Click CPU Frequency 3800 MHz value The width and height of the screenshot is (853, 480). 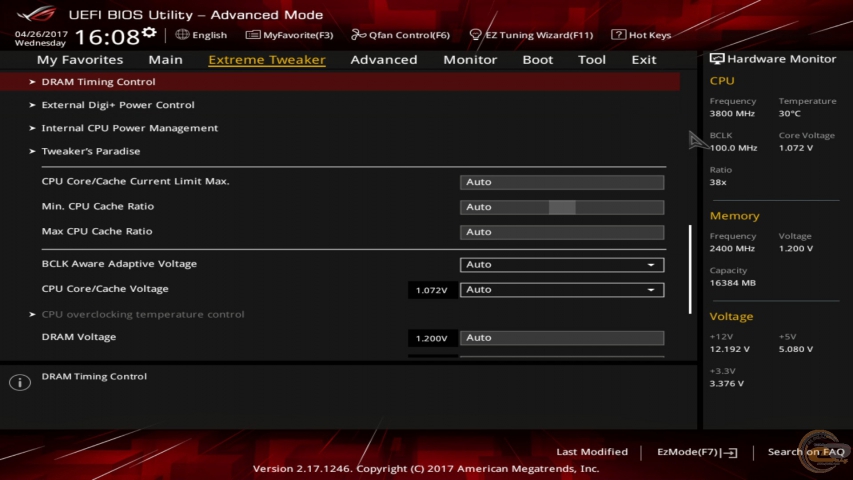pyautogui.click(x=732, y=113)
